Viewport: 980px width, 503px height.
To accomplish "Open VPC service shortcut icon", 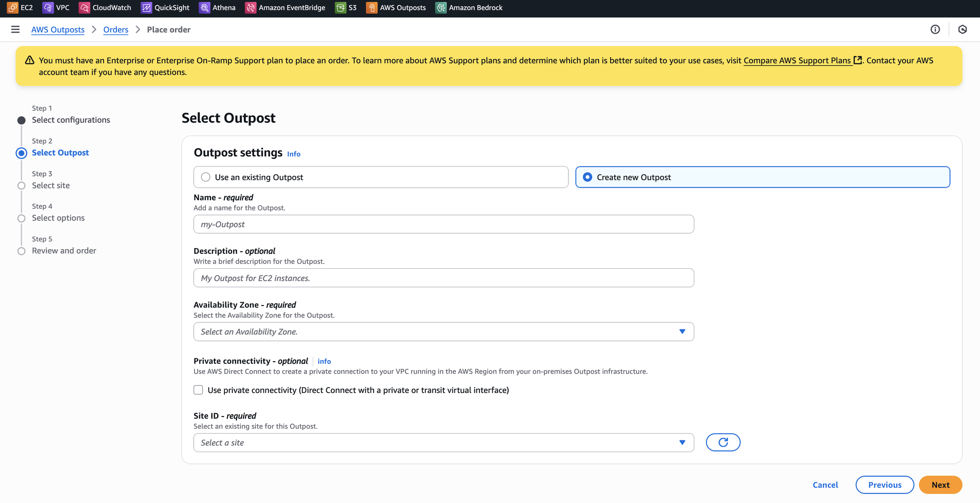I will point(48,7).
